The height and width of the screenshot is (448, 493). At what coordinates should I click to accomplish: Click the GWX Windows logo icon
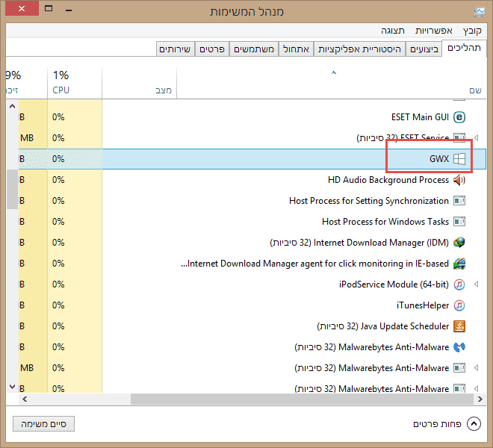click(459, 159)
